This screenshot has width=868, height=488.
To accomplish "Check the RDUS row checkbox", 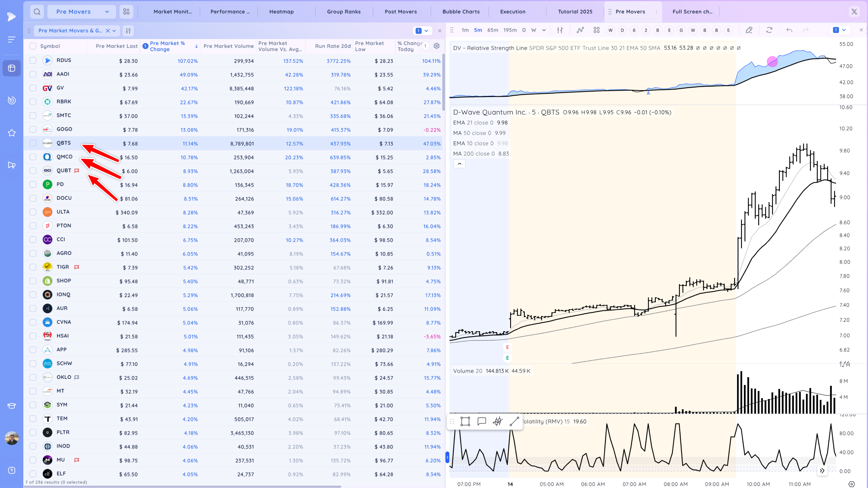I will 33,60.
